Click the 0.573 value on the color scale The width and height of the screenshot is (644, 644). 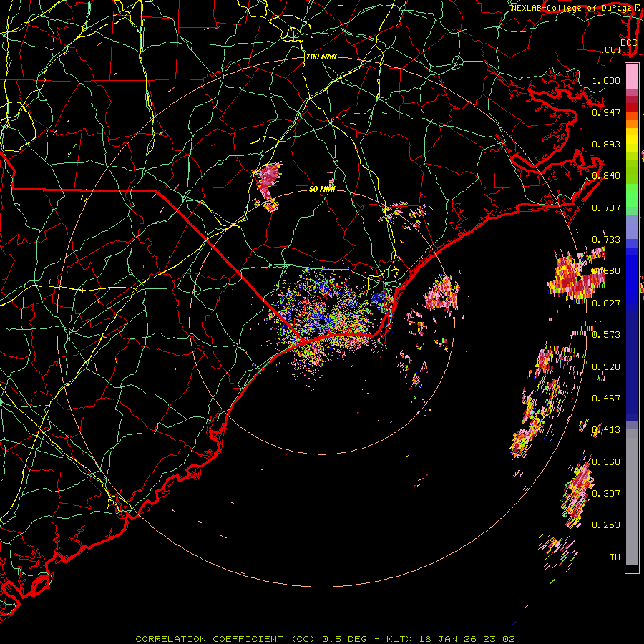click(x=606, y=335)
